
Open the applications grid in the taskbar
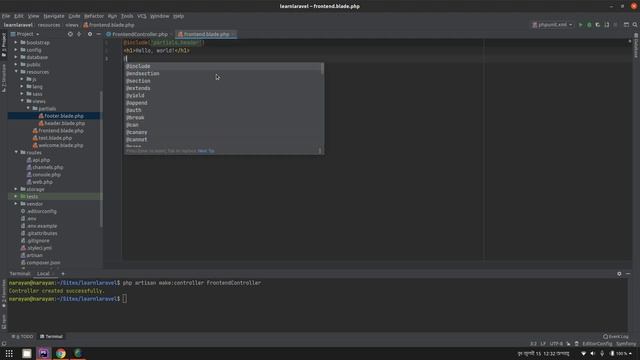point(9,353)
